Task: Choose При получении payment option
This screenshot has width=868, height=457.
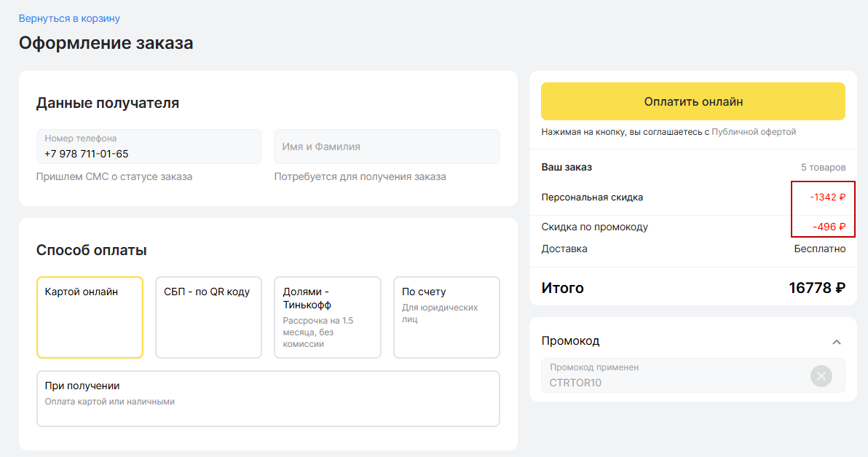Action: click(x=268, y=398)
